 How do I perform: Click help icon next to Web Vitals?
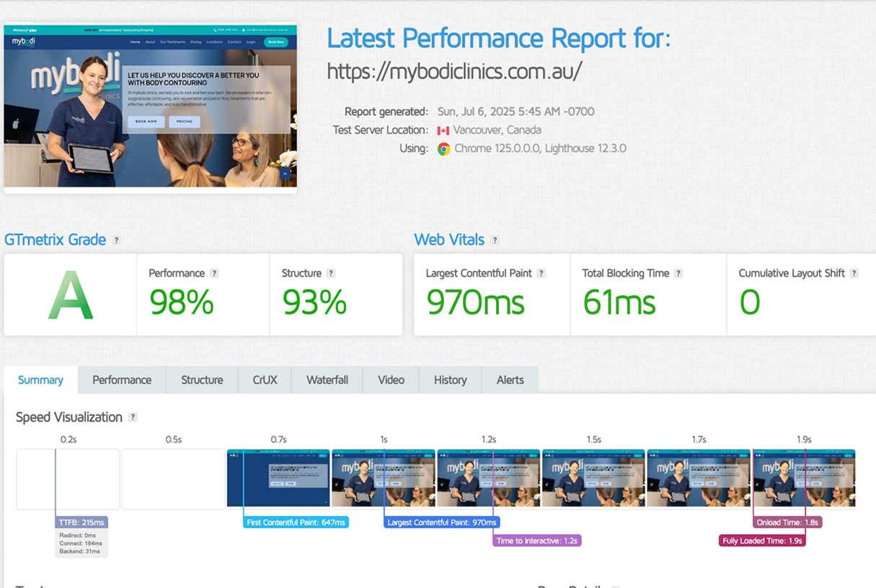(x=495, y=241)
